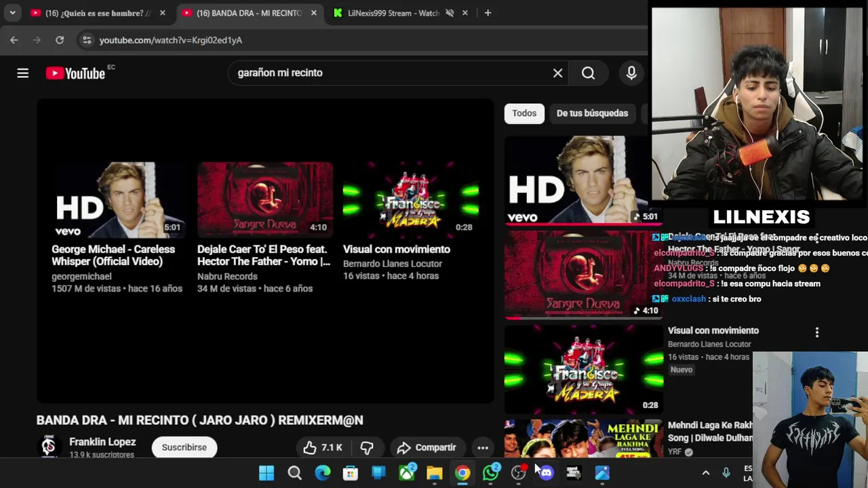This screenshot has width=868, height=488.
Task: Click 'Visual con movimiento' endscreen title
Action: [x=397, y=249]
